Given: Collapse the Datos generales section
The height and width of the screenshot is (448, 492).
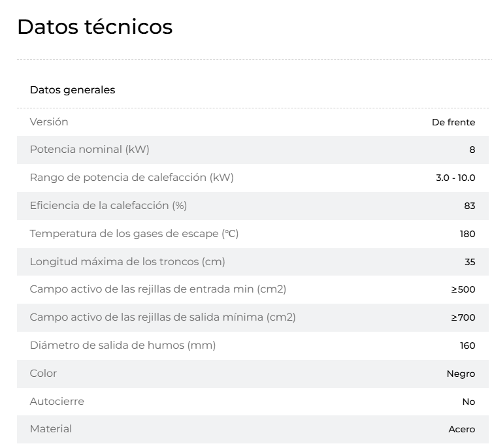Looking at the screenshot, I should tap(73, 90).
